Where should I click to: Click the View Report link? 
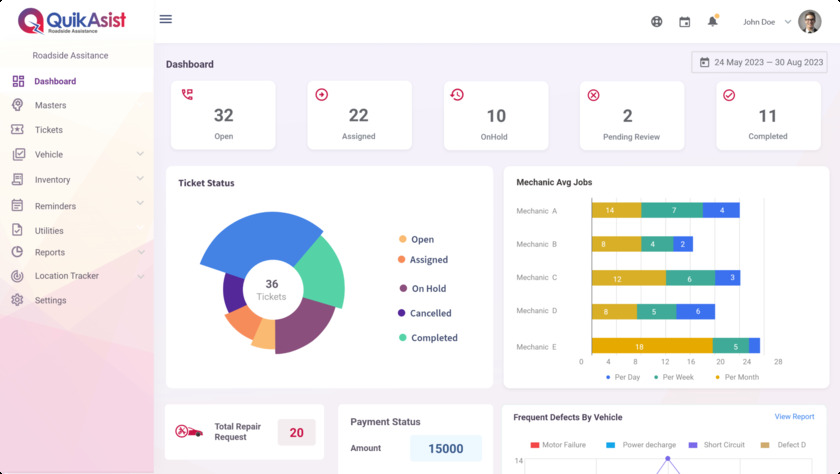click(794, 417)
